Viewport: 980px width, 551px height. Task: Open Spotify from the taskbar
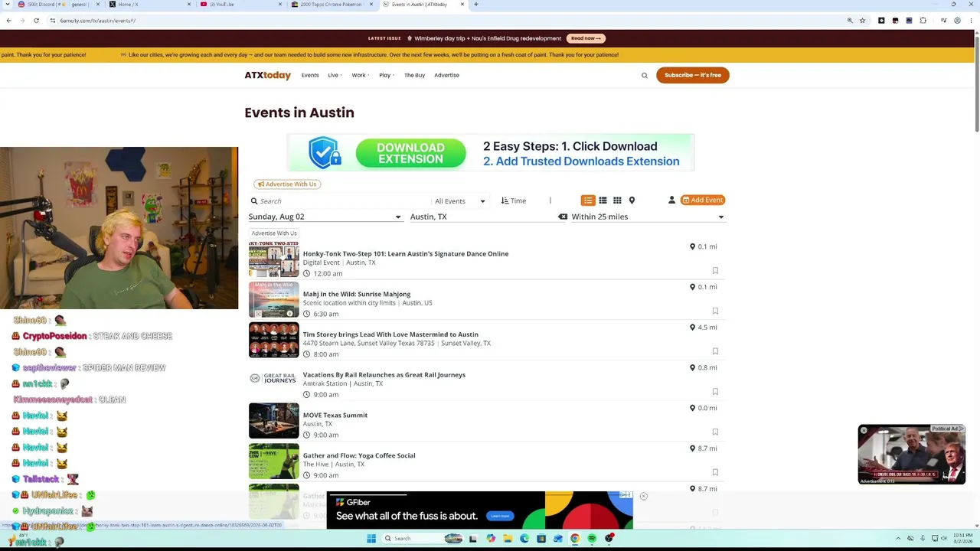tap(592, 539)
